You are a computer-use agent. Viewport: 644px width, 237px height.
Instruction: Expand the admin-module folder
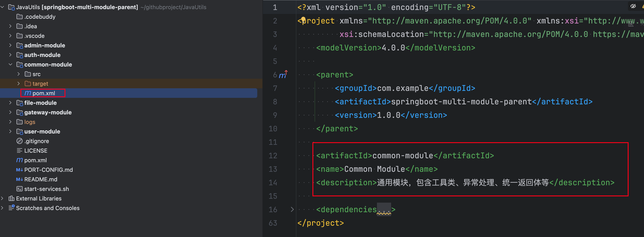10,45
